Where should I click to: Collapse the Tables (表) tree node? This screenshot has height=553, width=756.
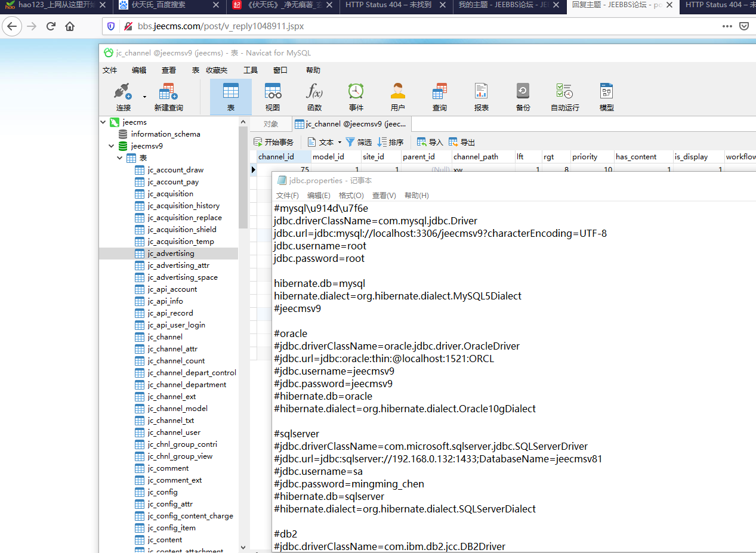click(119, 157)
